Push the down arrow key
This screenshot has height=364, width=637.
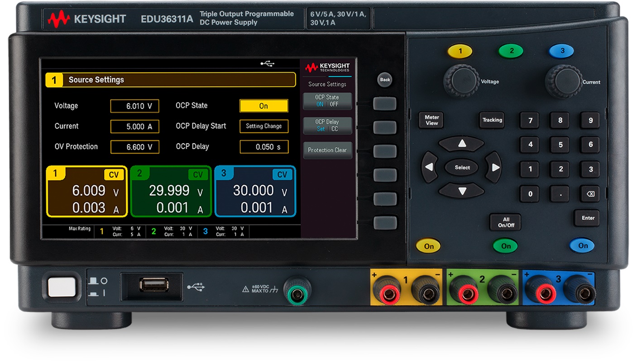(462, 190)
